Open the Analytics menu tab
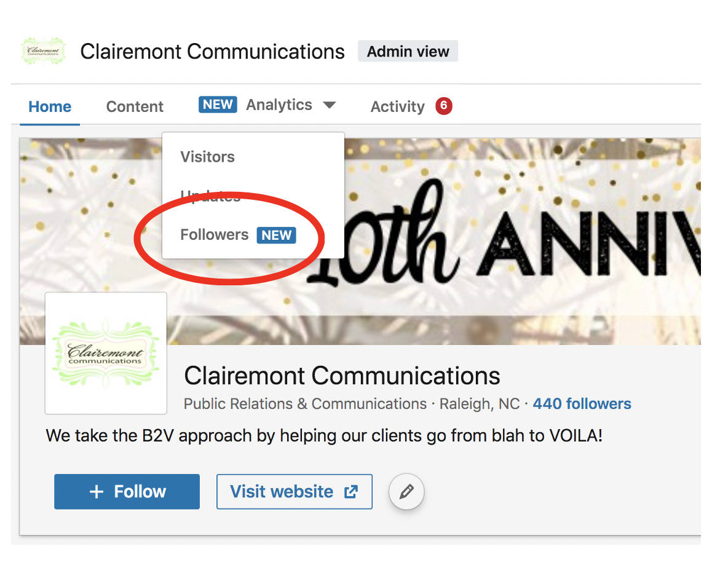Viewport: 728px width, 562px height. click(x=279, y=105)
